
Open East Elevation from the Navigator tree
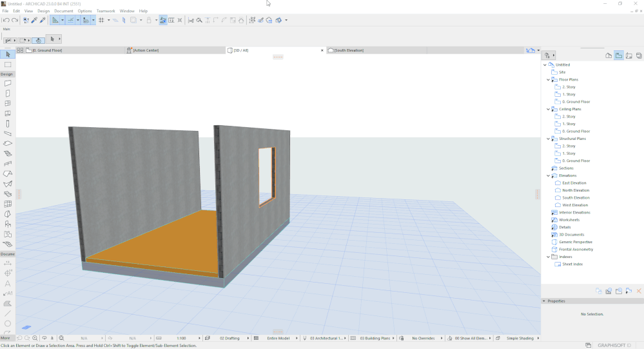click(574, 183)
